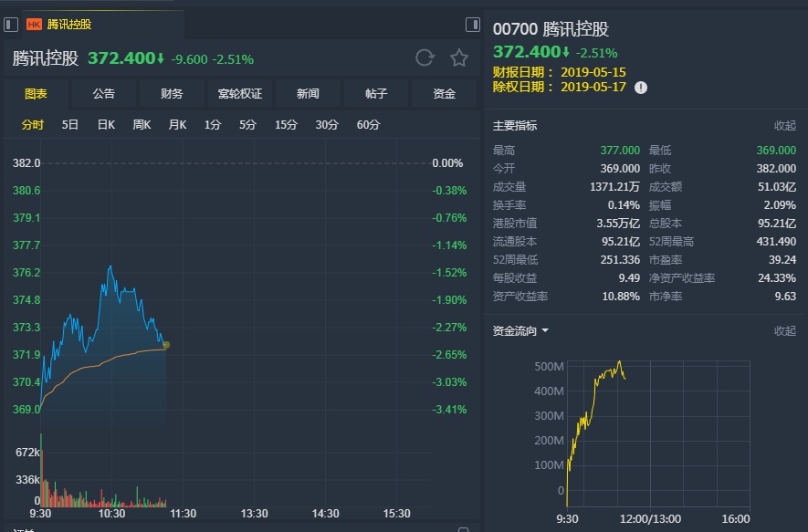Click the 最低 value 369.000

[x=776, y=151]
